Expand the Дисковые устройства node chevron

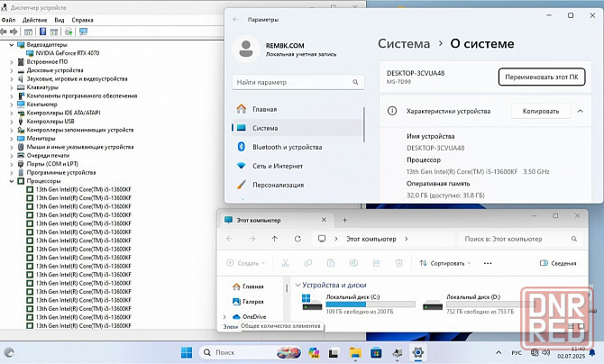[x=11, y=70]
